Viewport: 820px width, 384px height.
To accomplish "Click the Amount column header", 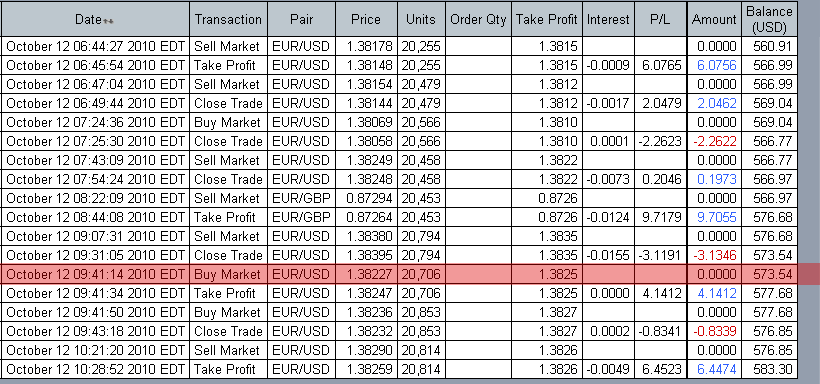I will [714, 19].
